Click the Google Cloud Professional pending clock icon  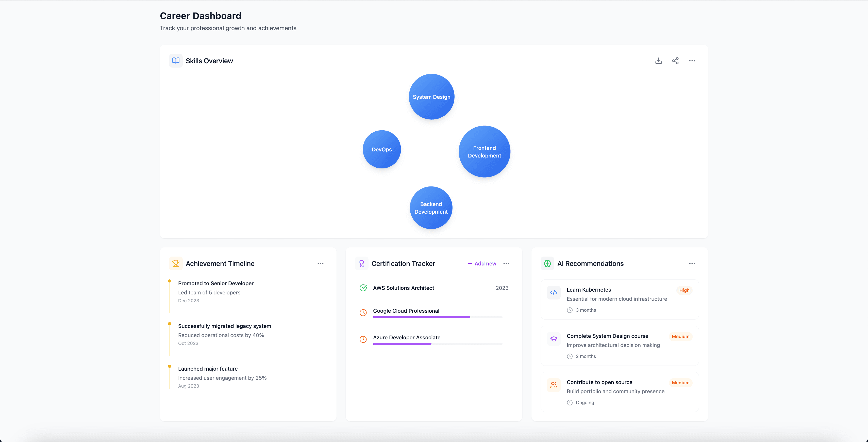pos(363,313)
